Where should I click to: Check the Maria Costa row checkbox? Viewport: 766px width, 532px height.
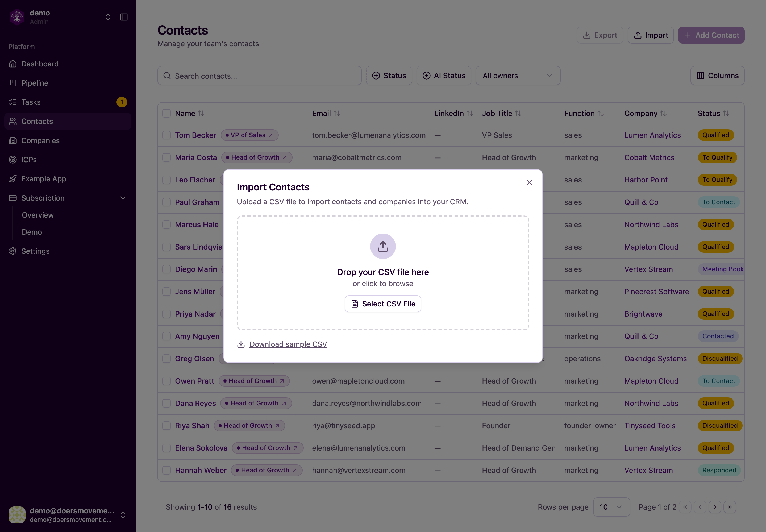click(x=166, y=157)
